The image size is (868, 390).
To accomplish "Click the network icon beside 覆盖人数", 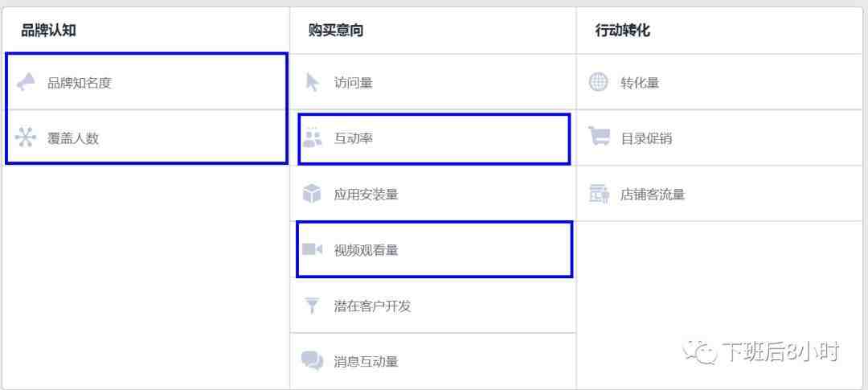I will 26,138.
